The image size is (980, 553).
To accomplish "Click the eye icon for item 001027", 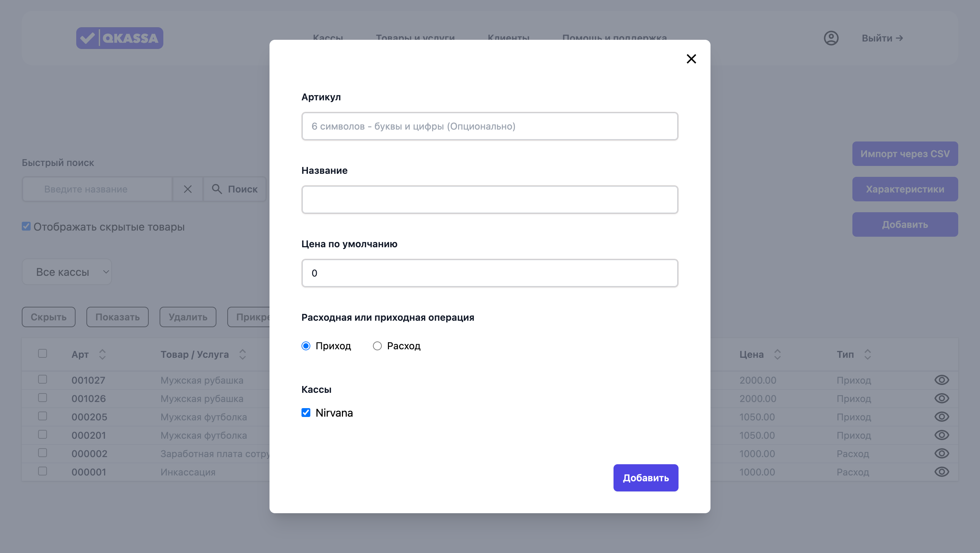I will (941, 380).
